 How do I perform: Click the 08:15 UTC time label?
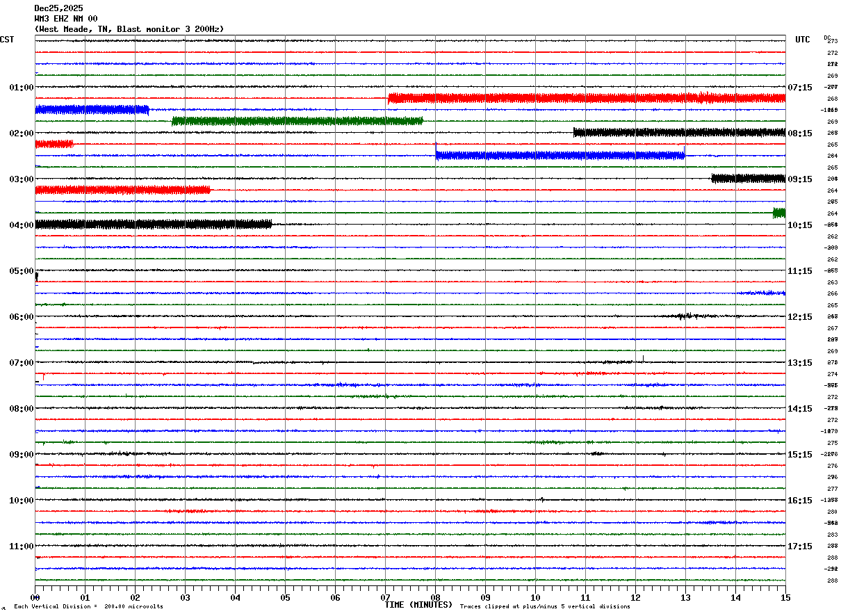pos(800,133)
